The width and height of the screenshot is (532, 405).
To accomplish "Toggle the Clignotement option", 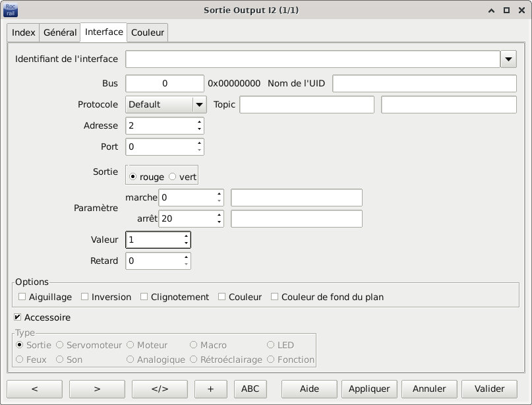I will [144, 297].
